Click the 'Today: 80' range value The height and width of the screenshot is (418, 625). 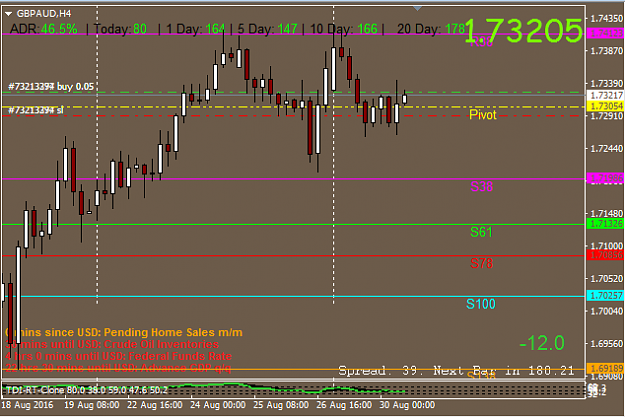pos(120,29)
